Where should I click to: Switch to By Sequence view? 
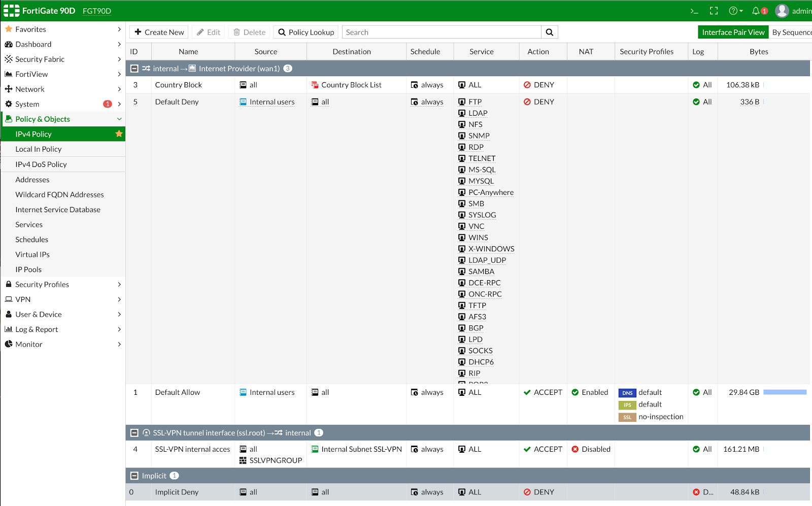click(x=792, y=32)
